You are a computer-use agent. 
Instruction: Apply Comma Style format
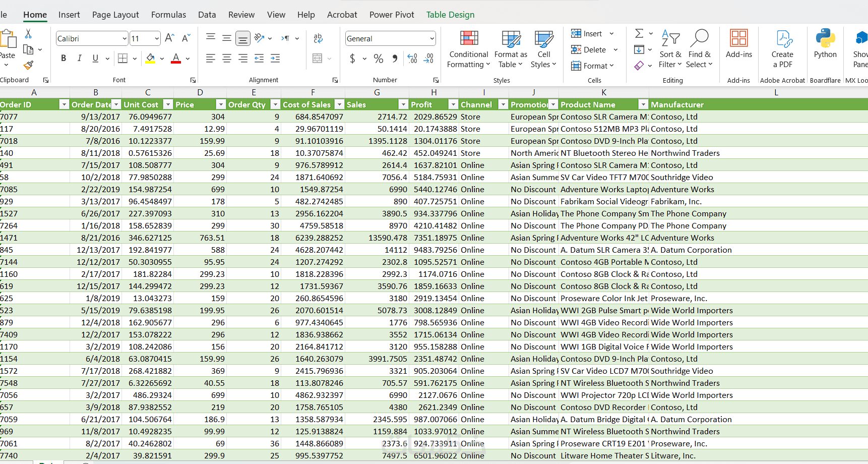pyautogui.click(x=395, y=59)
